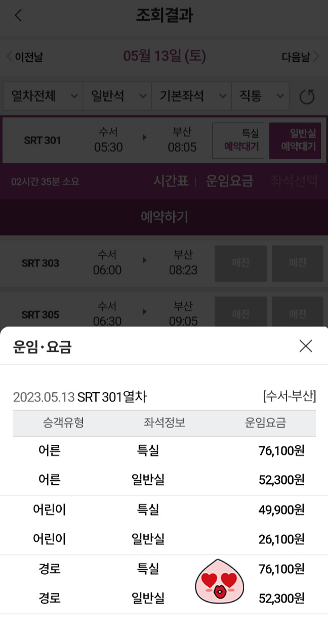Screen dimensions: 328x644
Task: Expand the 일반석 seat class dropdown
Action: 117,96
